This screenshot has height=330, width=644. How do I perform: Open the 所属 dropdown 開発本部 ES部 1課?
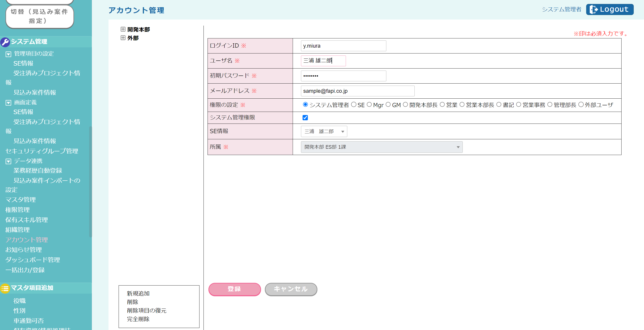click(x=381, y=147)
